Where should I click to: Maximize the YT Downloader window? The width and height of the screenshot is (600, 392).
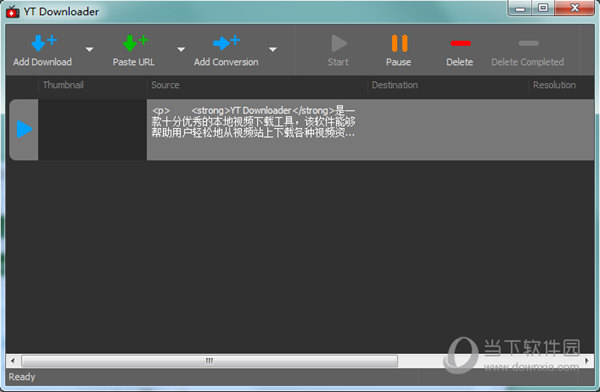[x=543, y=8]
